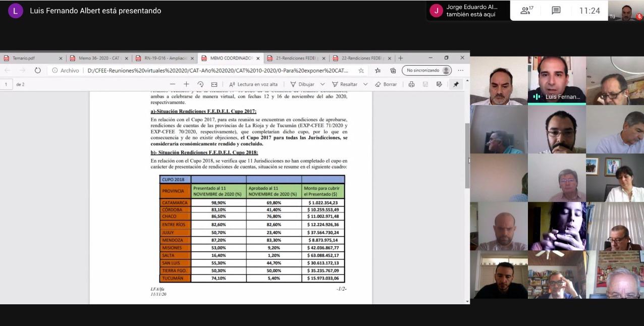Click the muted microphone icon on your thumbnail
The width and height of the screenshot is (644, 326).
[639, 17]
